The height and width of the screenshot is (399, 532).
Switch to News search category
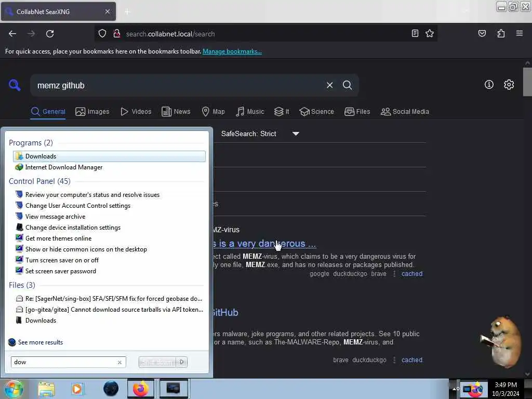(176, 112)
